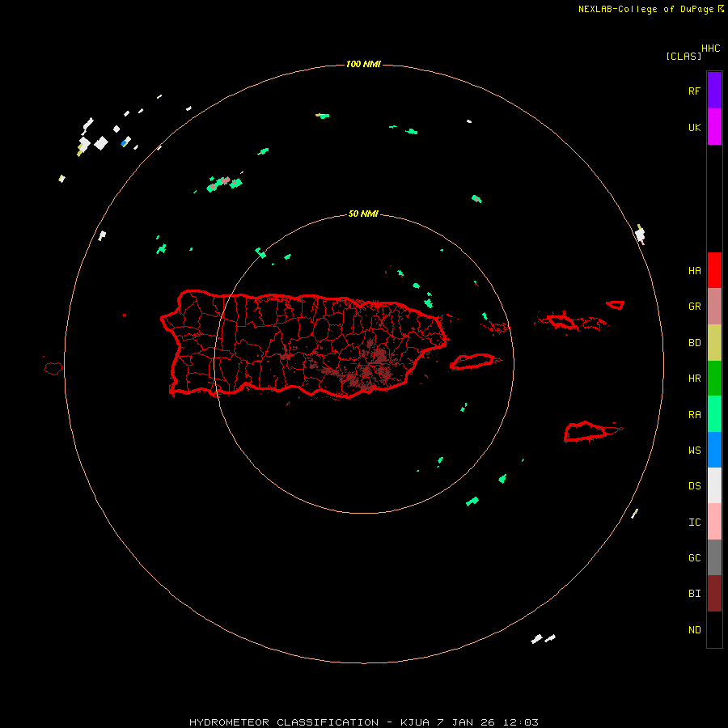The image size is (728, 728).
Task: Click the RF purple legend swatch
Action: point(714,91)
